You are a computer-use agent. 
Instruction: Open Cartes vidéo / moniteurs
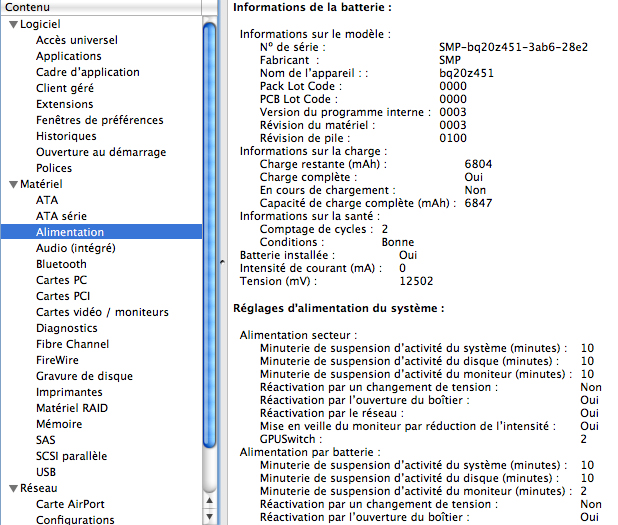102,312
